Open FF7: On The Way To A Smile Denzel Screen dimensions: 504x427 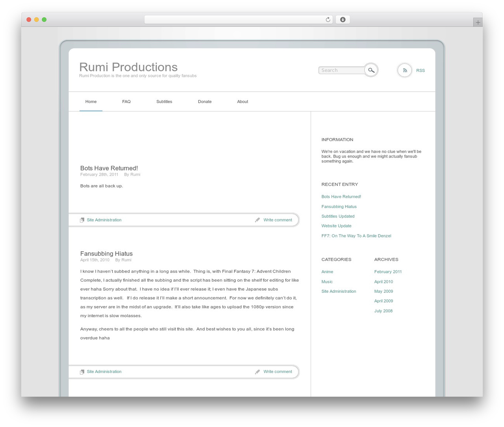click(356, 236)
